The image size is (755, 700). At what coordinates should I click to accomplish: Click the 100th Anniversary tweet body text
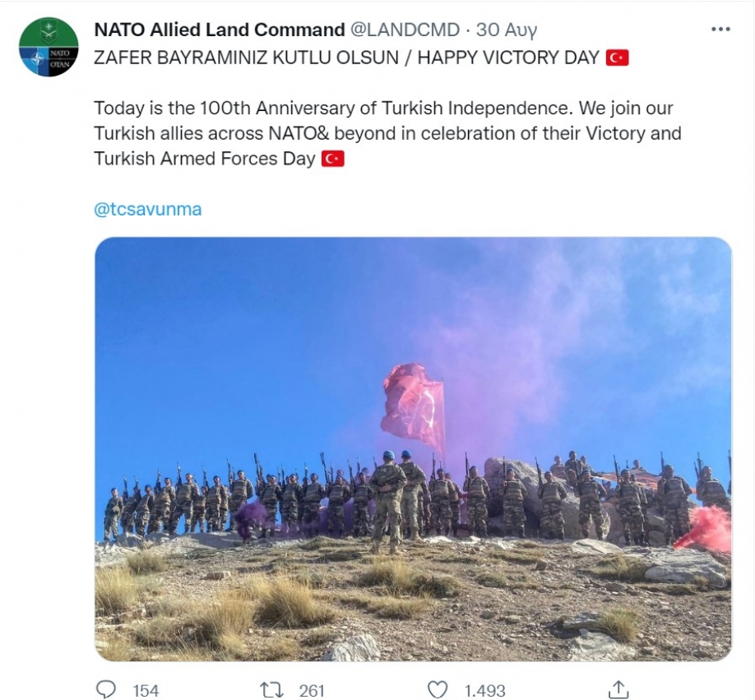387,133
